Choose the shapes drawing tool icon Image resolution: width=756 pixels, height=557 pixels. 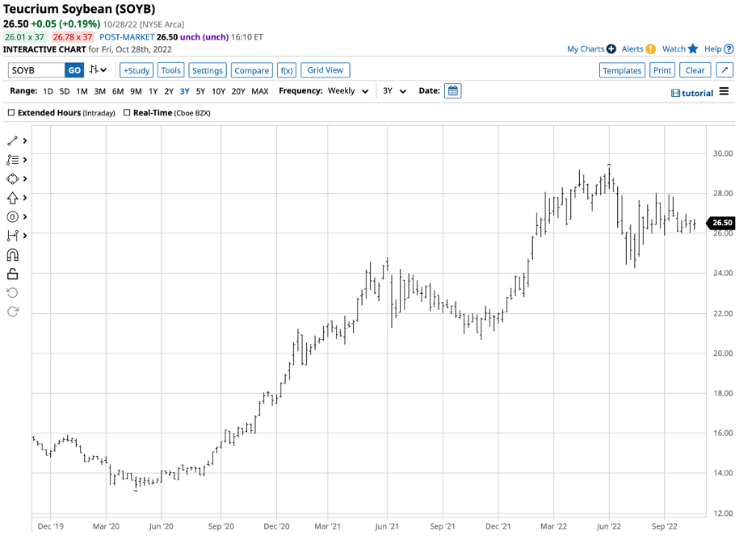[12, 179]
